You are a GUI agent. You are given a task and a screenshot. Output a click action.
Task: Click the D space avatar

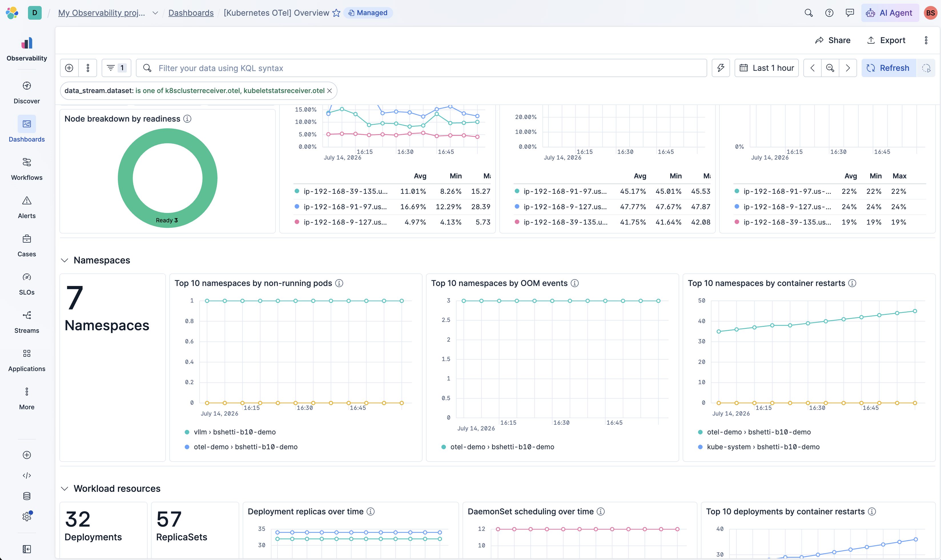click(x=35, y=13)
